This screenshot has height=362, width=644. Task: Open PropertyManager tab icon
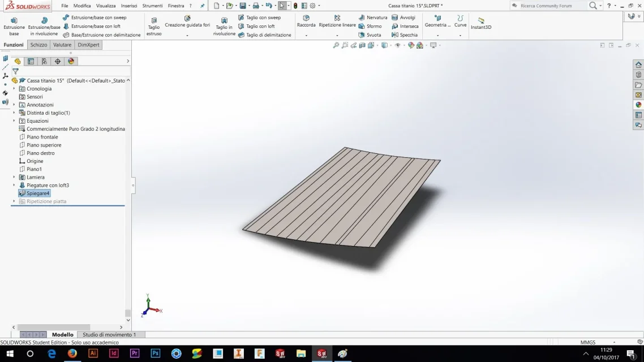point(31,61)
